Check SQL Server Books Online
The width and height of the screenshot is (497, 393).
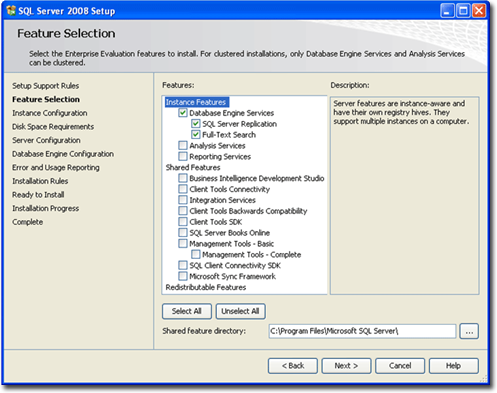click(x=183, y=233)
